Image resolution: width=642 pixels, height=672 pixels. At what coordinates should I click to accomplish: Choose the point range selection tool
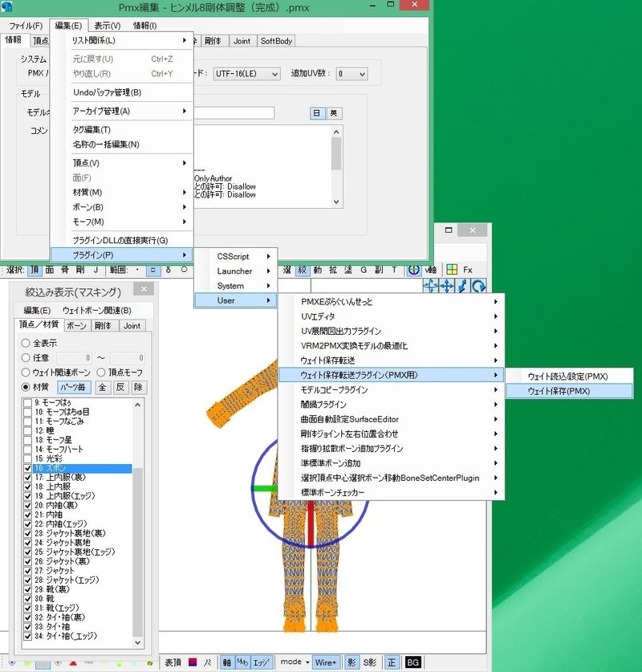(x=137, y=270)
